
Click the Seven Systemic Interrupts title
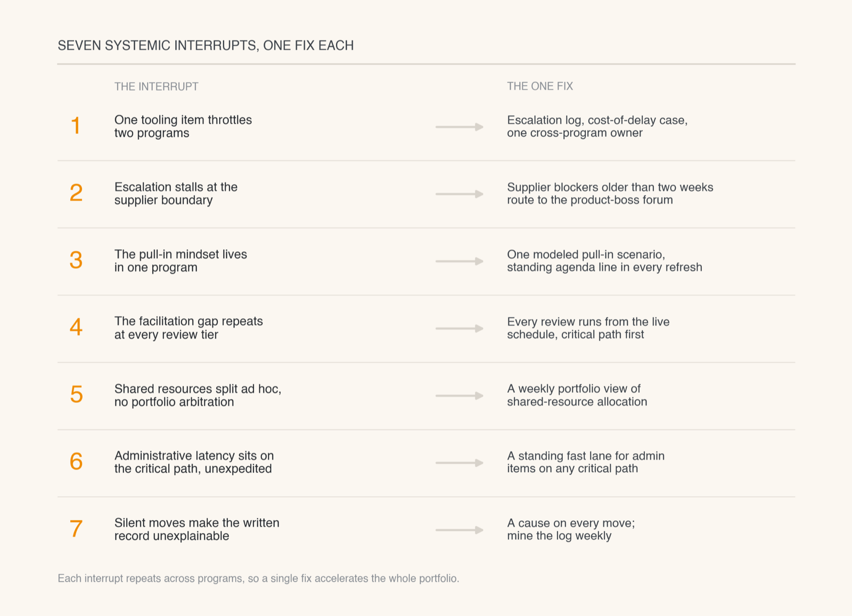click(x=206, y=45)
